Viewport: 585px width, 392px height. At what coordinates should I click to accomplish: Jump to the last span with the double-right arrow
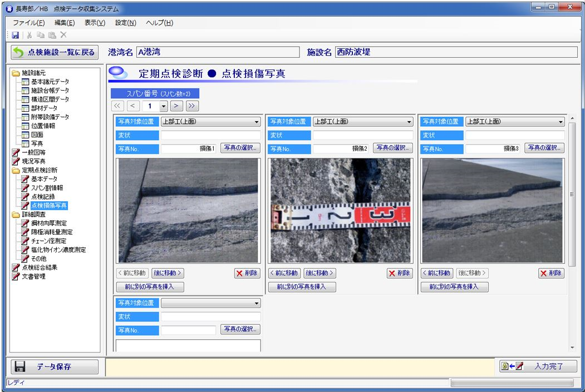point(192,106)
